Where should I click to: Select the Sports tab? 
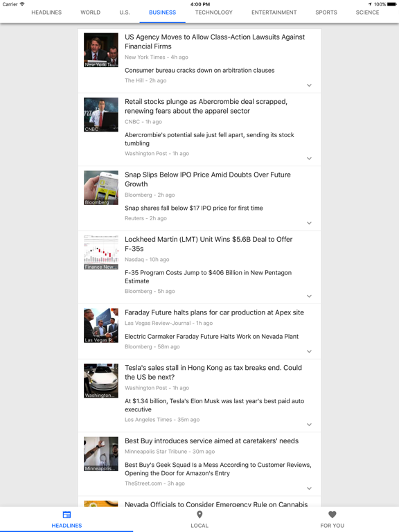pyautogui.click(x=326, y=12)
